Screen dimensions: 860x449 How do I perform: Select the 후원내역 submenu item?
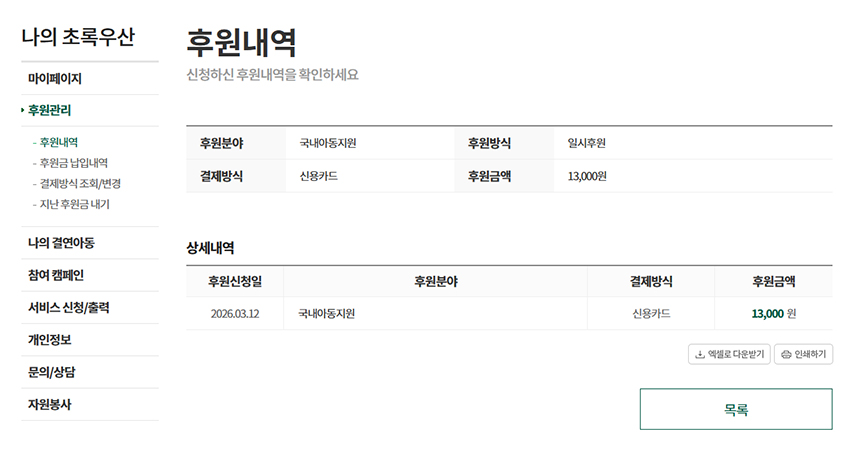(x=59, y=142)
